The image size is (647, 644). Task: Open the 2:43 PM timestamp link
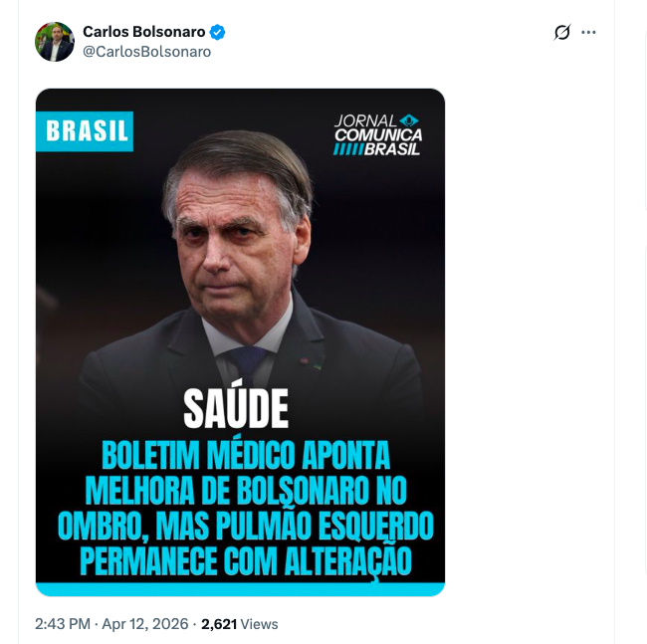pos(63,624)
